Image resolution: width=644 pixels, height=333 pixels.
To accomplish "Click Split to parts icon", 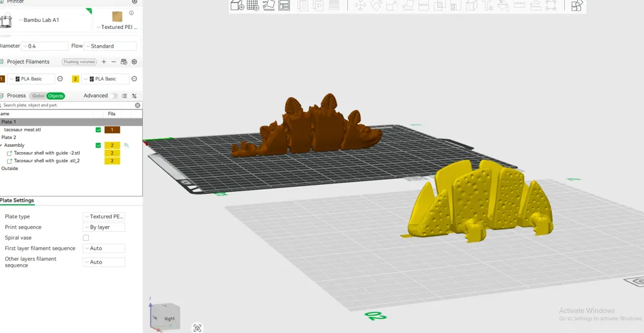I will point(319,5).
